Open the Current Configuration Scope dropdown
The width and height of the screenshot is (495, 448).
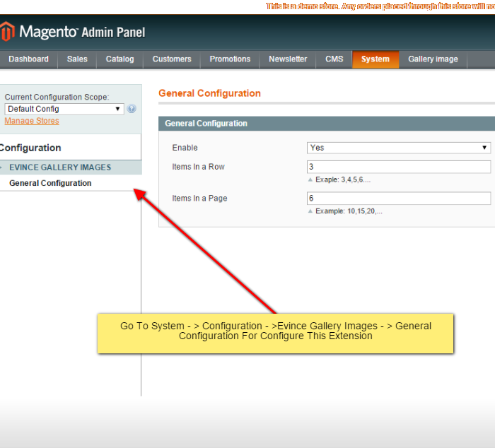[x=64, y=109]
